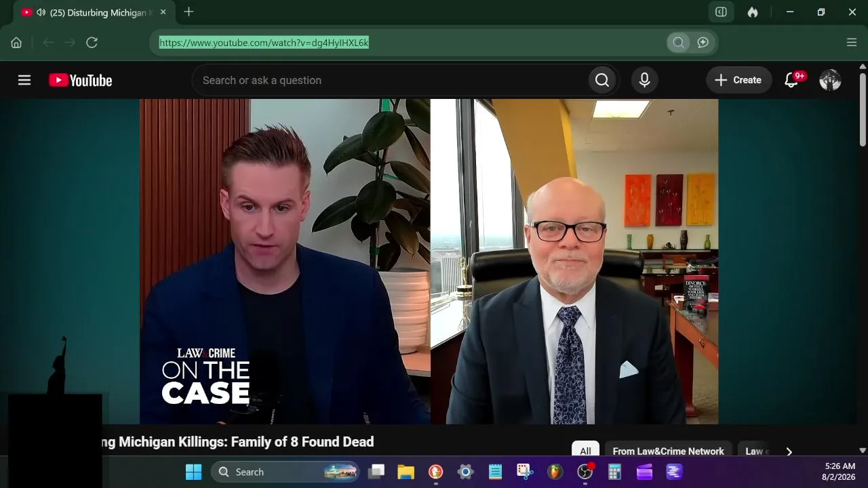
Task: Click the taskbar Search box
Action: click(x=285, y=472)
